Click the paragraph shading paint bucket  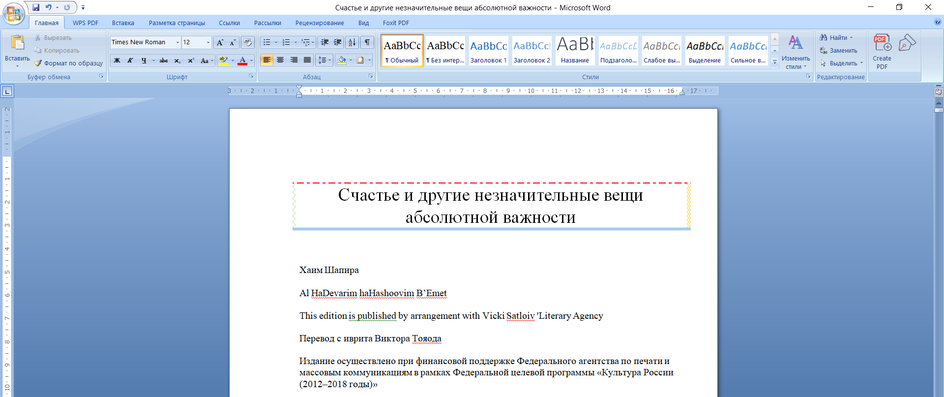(x=341, y=60)
